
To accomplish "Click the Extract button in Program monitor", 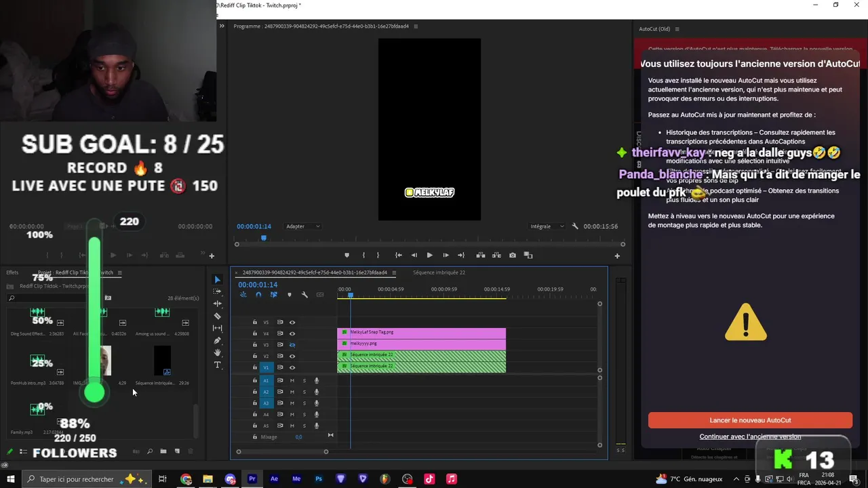I will pos(496,256).
